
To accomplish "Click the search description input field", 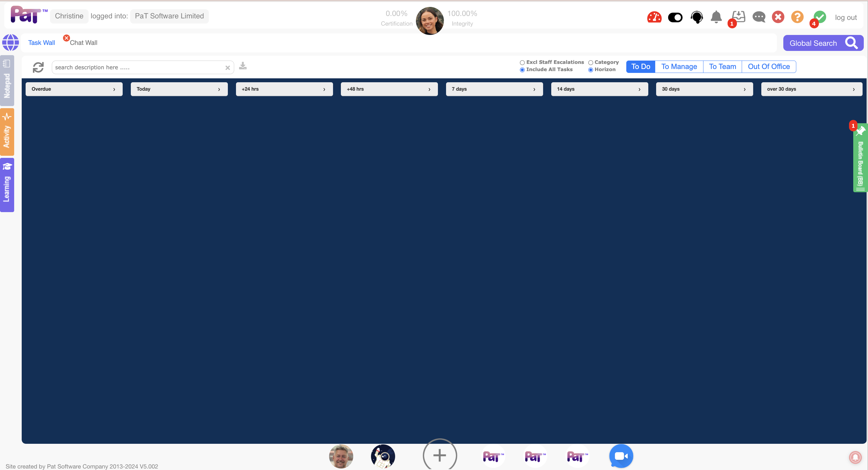I will 138,67.
